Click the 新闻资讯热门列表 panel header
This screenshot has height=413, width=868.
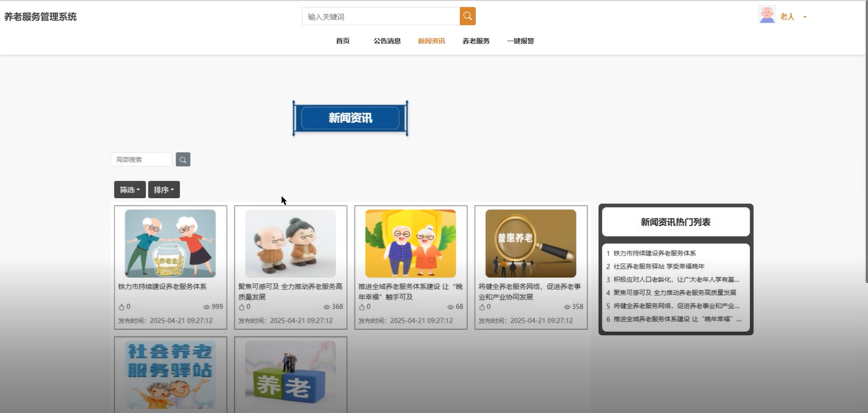click(x=675, y=222)
